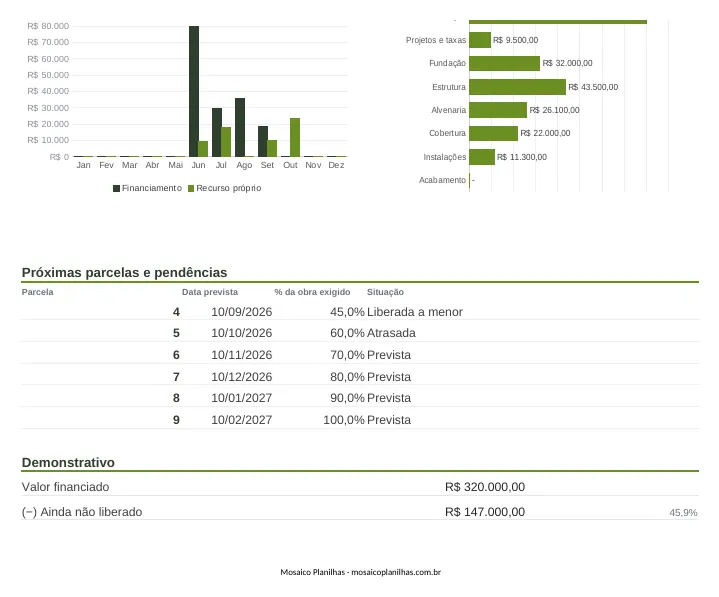Screen dimensions: 719x597
Task: Click the Próximas parcelas e pendências heading
Action: (124, 272)
